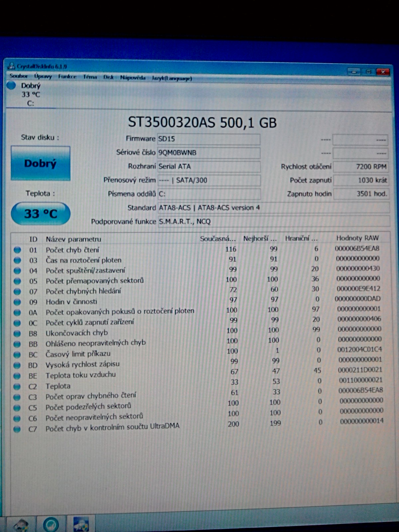
Task: Click status icon for Počet přemapovaných sektorů
Action: pyautogui.click(x=17, y=281)
